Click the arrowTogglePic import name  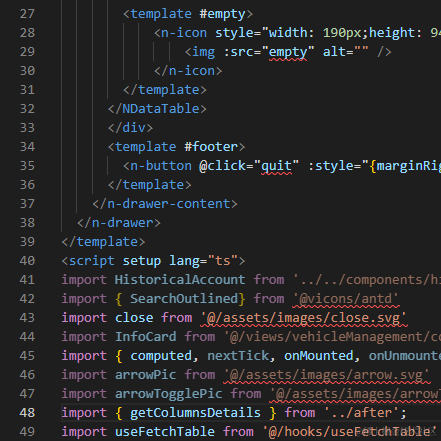(169, 394)
